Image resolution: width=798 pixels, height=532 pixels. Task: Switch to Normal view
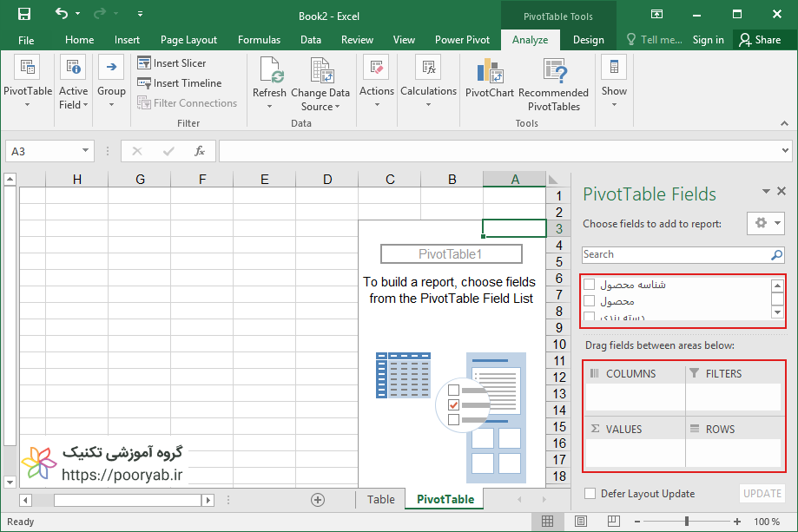point(548,522)
